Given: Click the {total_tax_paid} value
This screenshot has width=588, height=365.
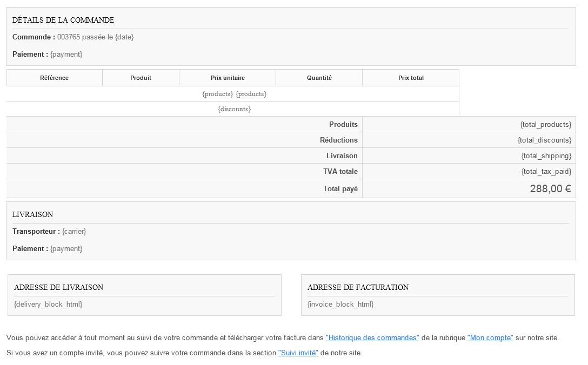Looking at the screenshot, I should coord(546,172).
